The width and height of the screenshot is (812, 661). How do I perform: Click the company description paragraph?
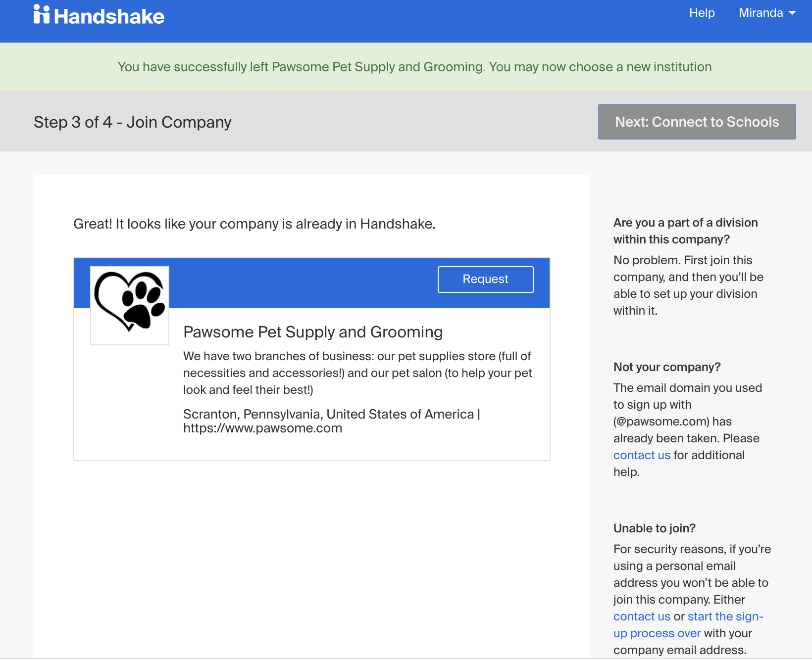pyautogui.click(x=357, y=373)
